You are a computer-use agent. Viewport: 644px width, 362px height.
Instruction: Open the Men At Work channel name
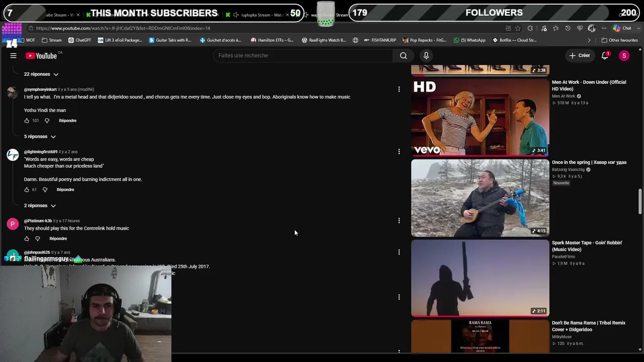[563, 96]
